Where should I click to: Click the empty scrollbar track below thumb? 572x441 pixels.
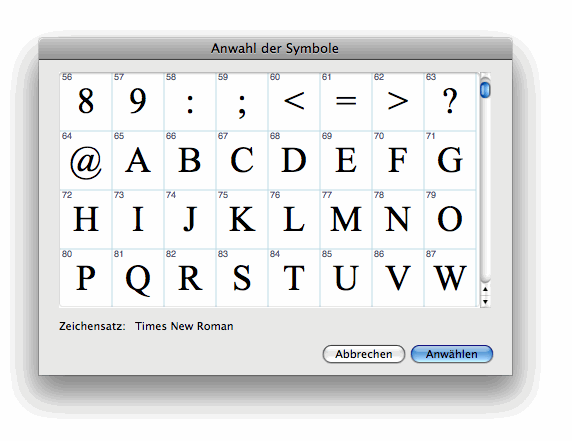tap(485, 190)
